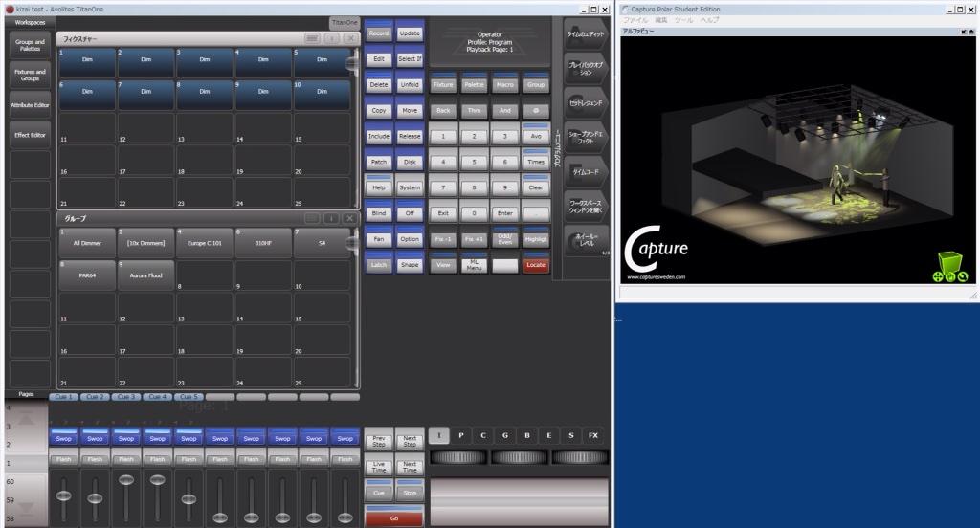Select the C attribute bank
The height and width of the screenshot is (528, 980).
[482, 435]
